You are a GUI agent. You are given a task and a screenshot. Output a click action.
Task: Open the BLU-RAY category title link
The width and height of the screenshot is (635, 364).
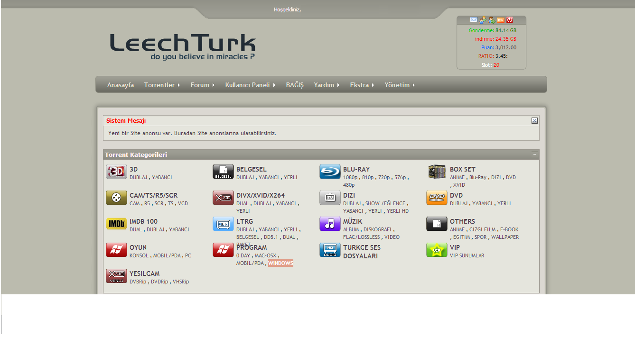pyautogui.click(x=356, y=169)
